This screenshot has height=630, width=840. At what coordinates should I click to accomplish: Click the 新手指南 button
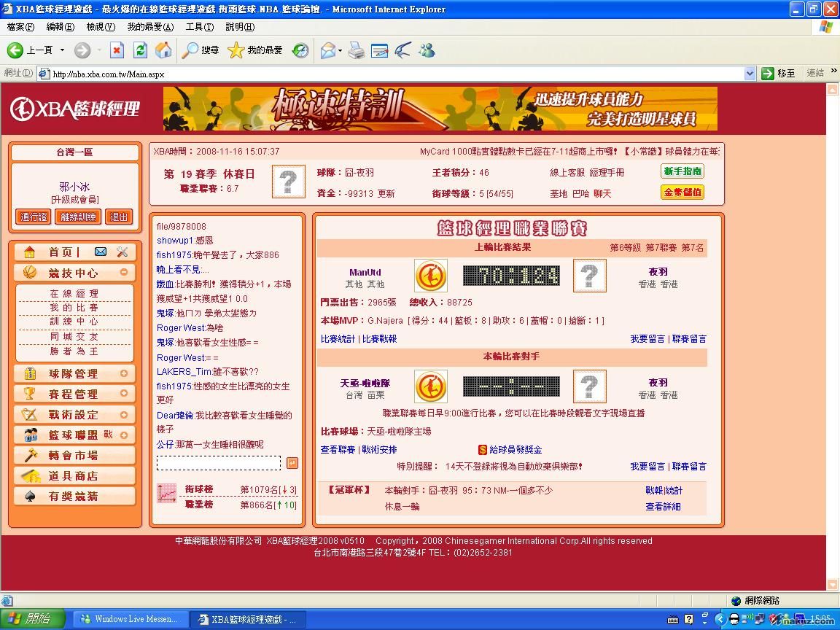[682, 171]
